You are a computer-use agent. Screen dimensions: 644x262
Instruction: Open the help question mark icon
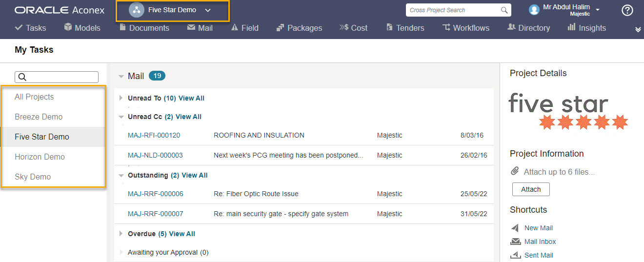[627, 10]
